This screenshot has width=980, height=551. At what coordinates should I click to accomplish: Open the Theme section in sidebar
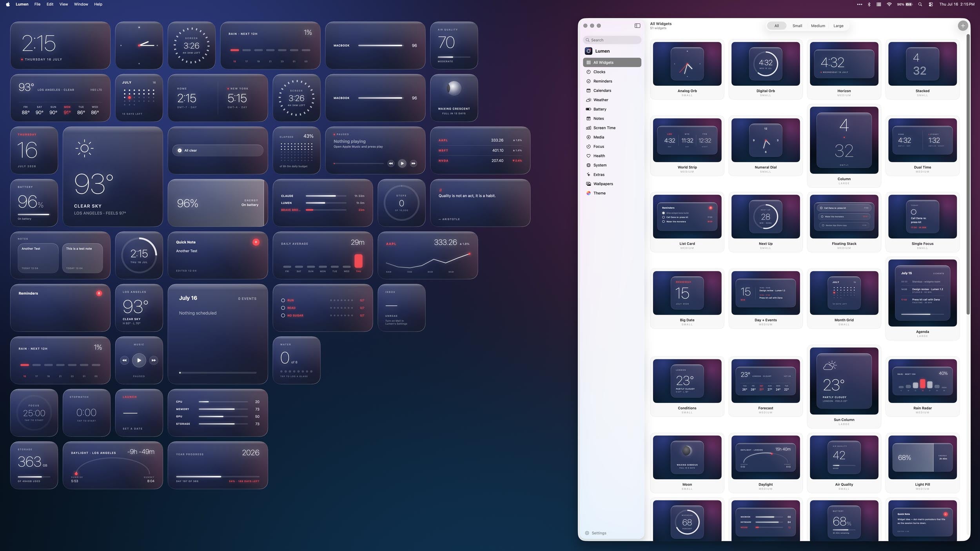tap(612, 193)
